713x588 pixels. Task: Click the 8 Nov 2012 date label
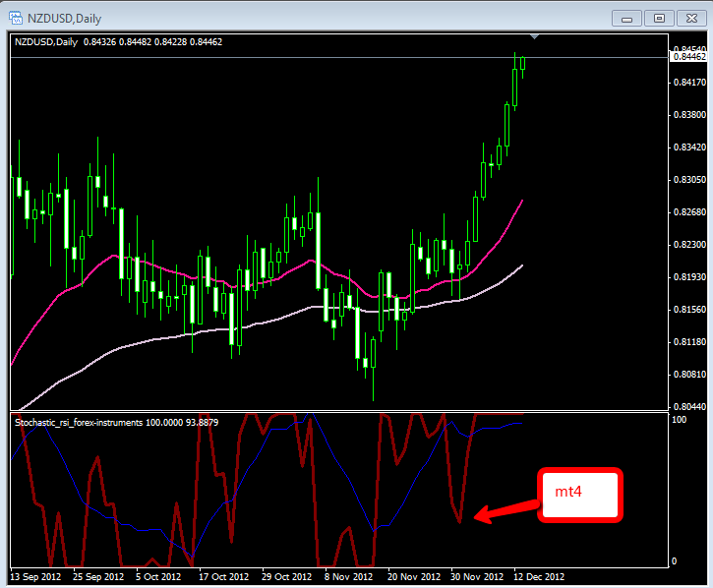point(348,576)
